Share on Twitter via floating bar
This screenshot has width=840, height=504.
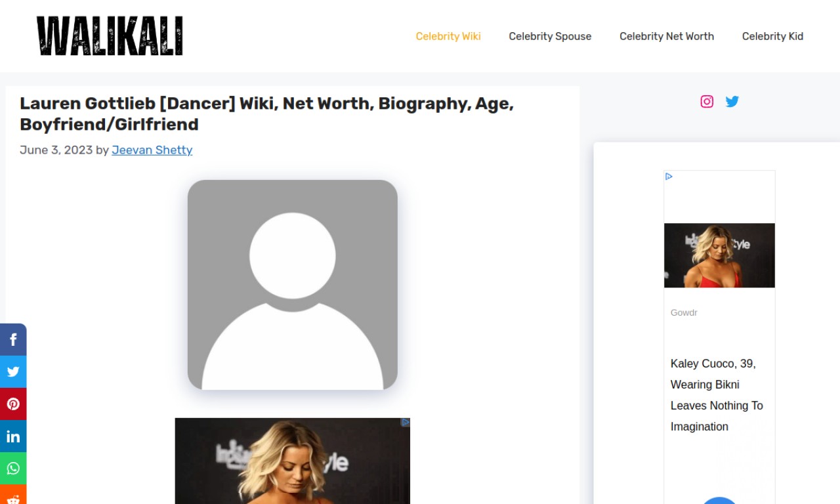pos(13,371)
